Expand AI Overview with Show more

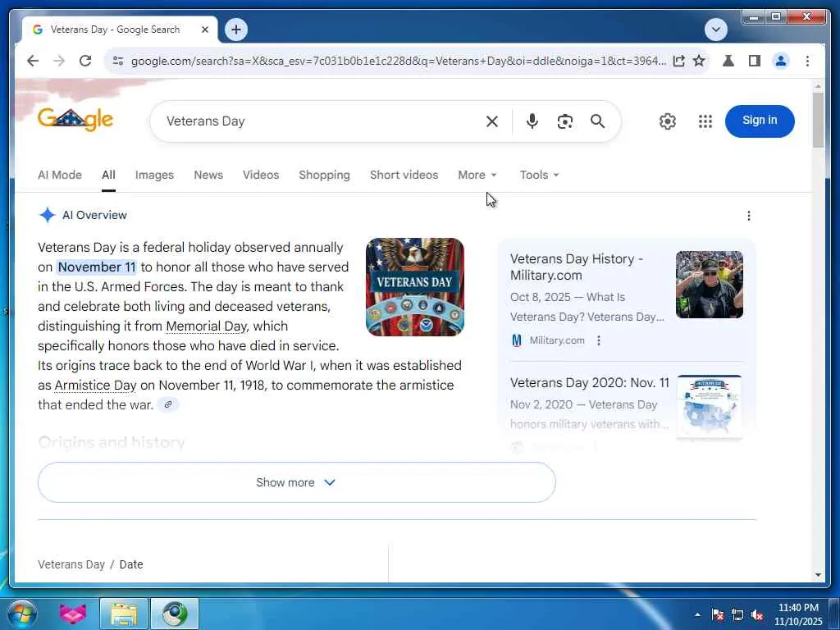point(296,482)
